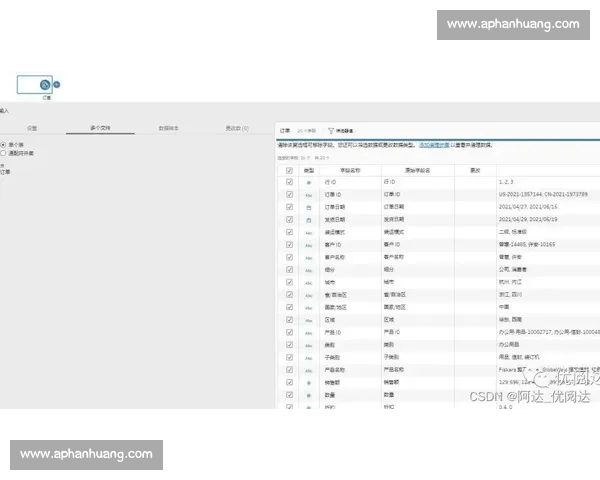Select the 单个表 radio option
Viewport: 600px width, 480px height.
point(3,144)
